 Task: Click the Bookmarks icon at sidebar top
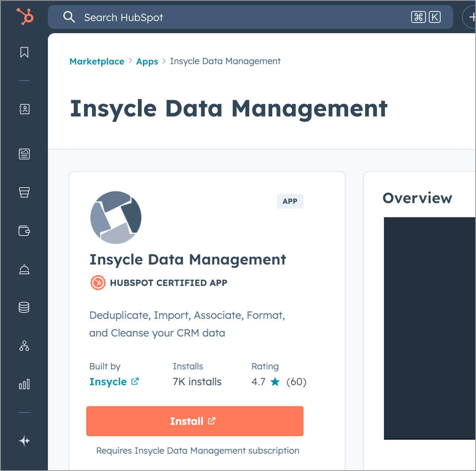pos(24,52)
